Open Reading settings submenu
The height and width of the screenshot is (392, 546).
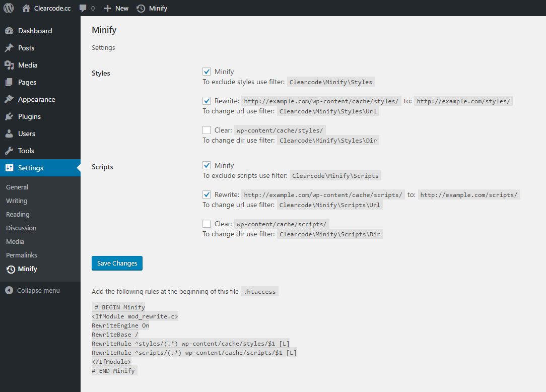pos(18,214)
